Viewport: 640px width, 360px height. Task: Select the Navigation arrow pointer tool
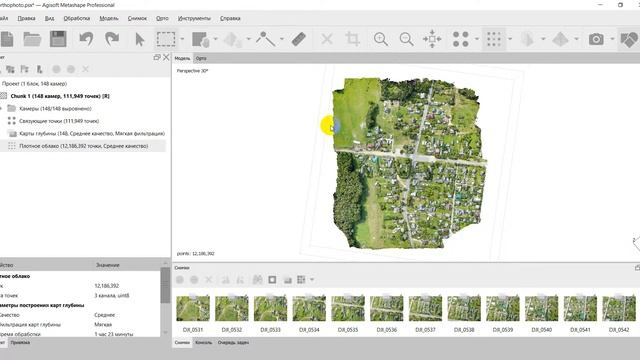(140, 39)
